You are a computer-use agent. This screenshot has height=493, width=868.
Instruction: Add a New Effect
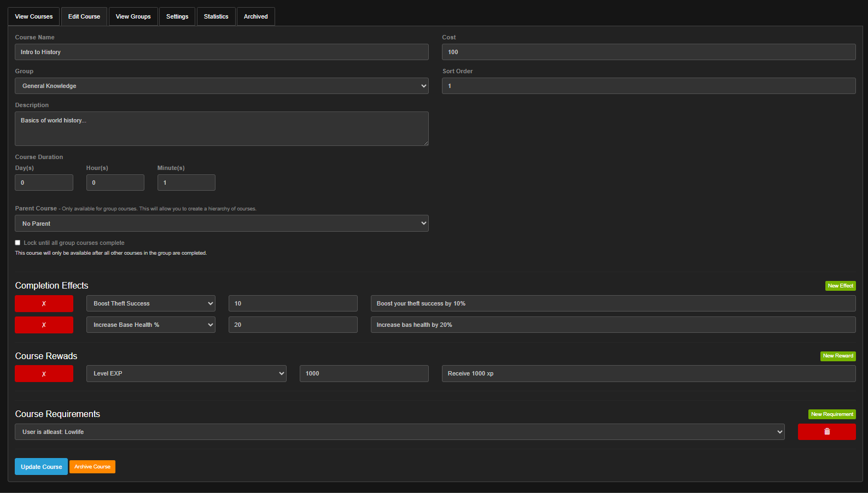pos(840,286)
